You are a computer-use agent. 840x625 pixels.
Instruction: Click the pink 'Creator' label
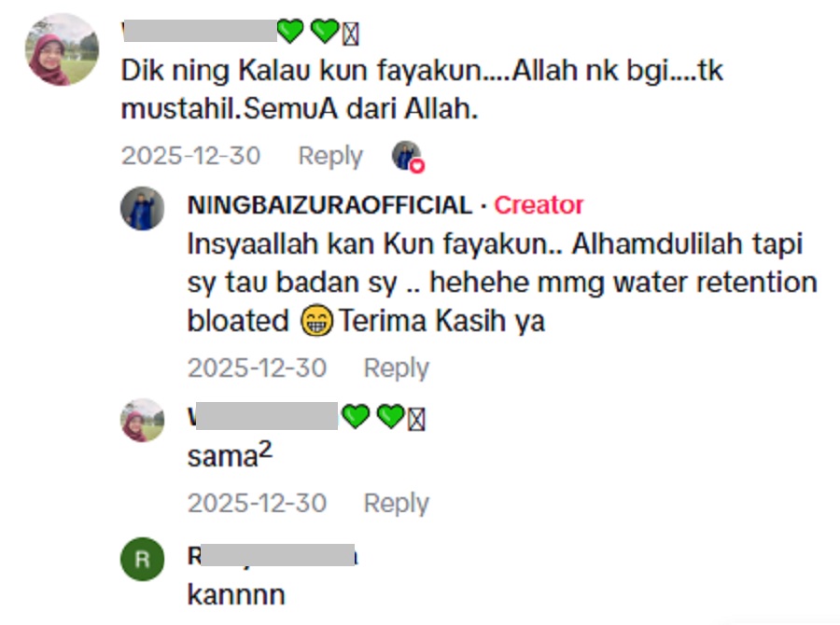(539, 205)
